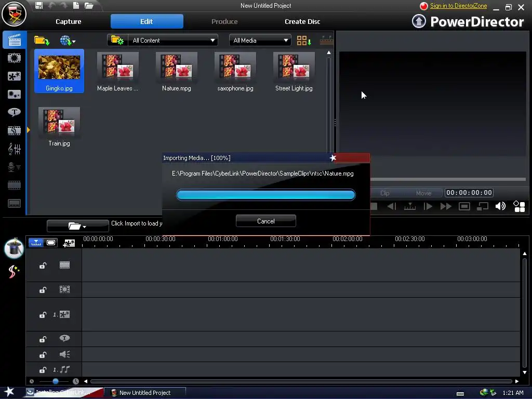The image size is (532, 399).
Task: Click the Start button star on taskbar
Action: coord(9,392)
